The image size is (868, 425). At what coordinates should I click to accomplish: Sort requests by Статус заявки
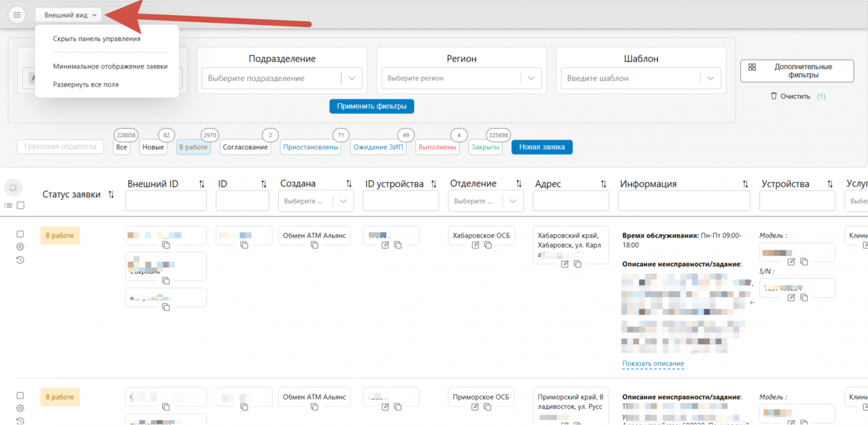coord(111,195)
